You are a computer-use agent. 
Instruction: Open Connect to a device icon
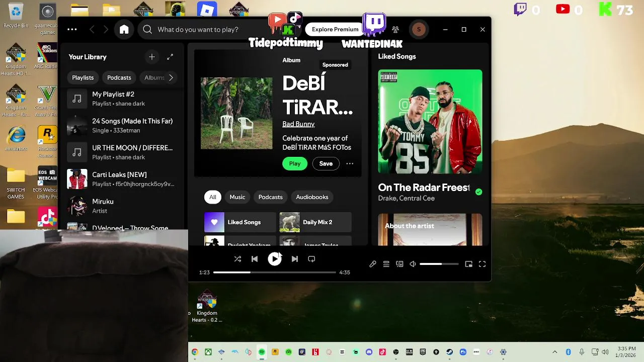[399, 264]
